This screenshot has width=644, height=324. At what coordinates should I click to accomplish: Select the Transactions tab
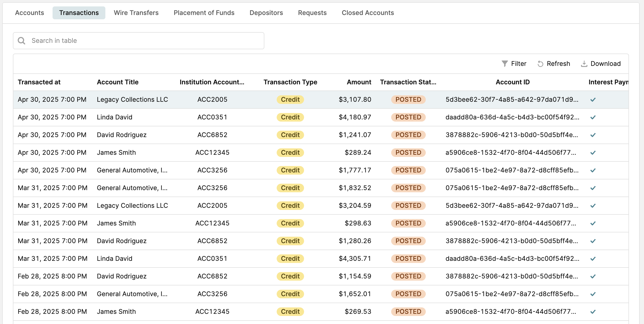point(79,13)
